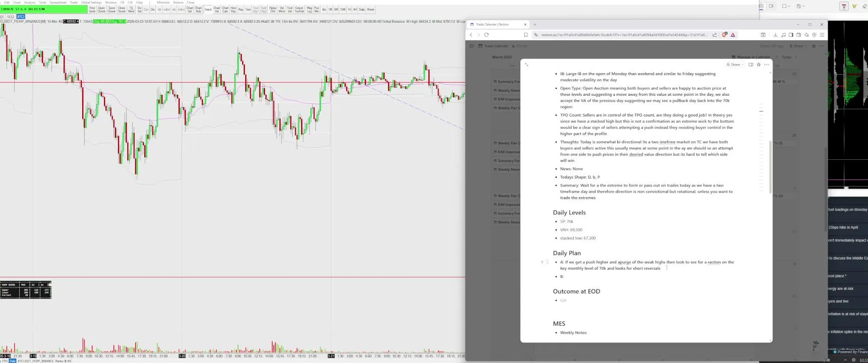Click the Brave Rewards triangle icon
This screenshot has height=363, width=868.
733,35
